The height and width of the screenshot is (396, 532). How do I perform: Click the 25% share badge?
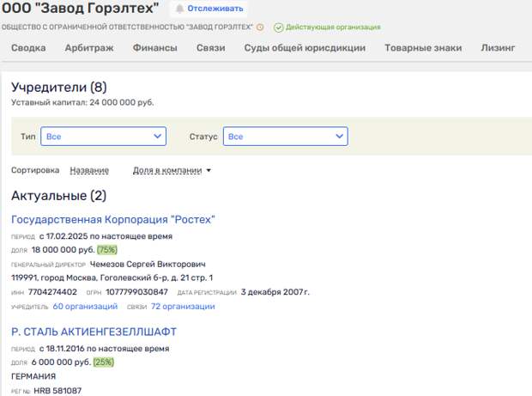point(104,362)
